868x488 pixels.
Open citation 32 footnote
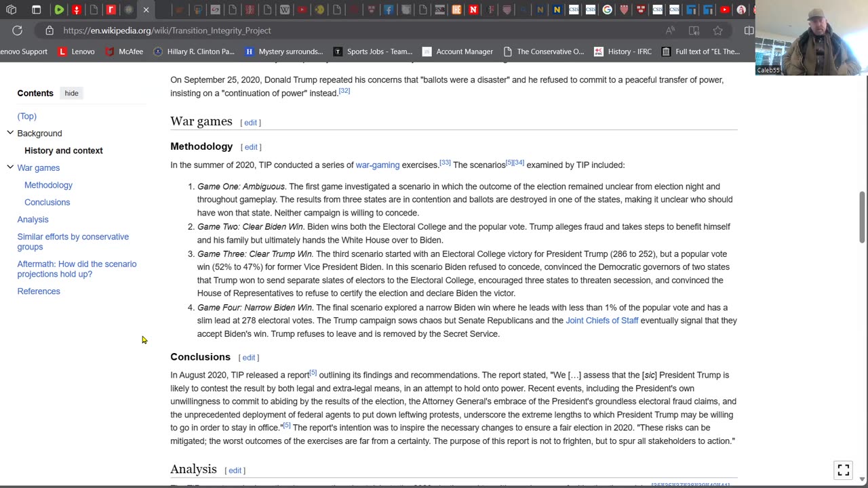(344, 91)
